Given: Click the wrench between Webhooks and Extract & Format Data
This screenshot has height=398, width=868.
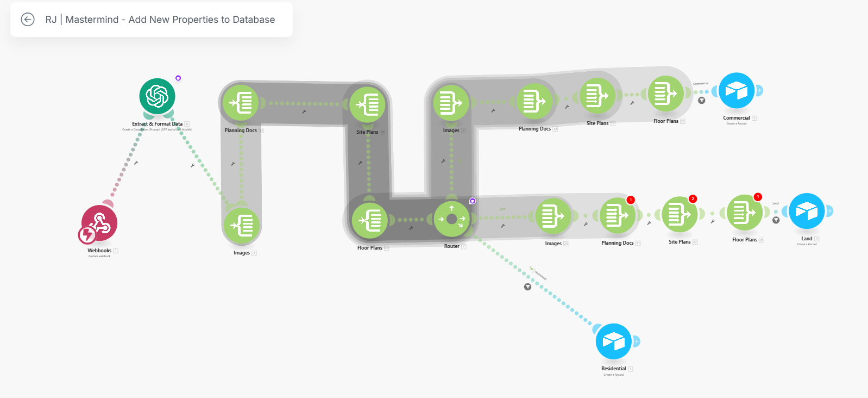Looking at the screenshot, I should (136, 163).
